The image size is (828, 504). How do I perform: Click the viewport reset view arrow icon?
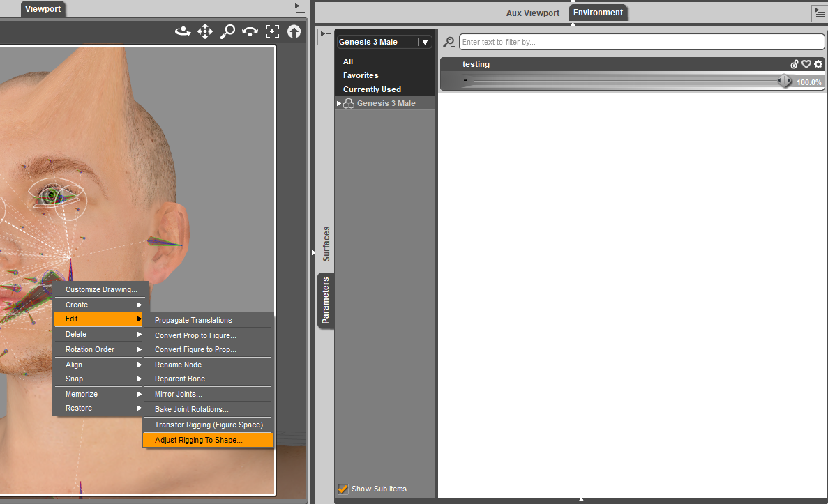tap(294, 31)
